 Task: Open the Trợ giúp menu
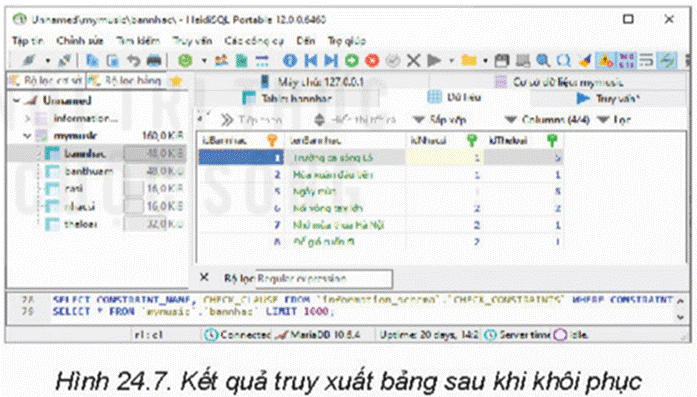click(347, 41)
